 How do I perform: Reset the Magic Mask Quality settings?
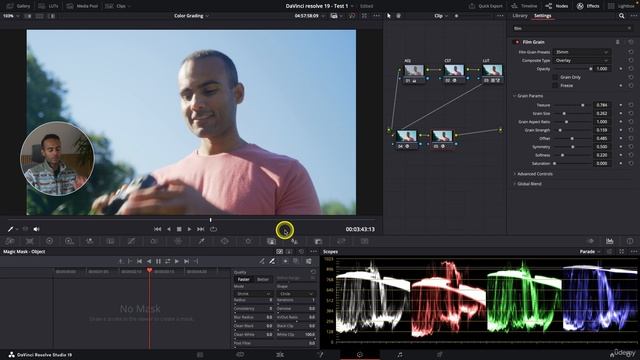[x=313, y=272]
